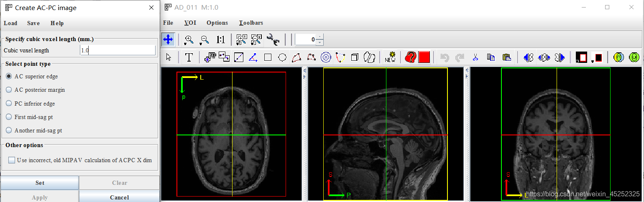Decrement the slice number spinner down arrow
644x202 pixels.
320,43
